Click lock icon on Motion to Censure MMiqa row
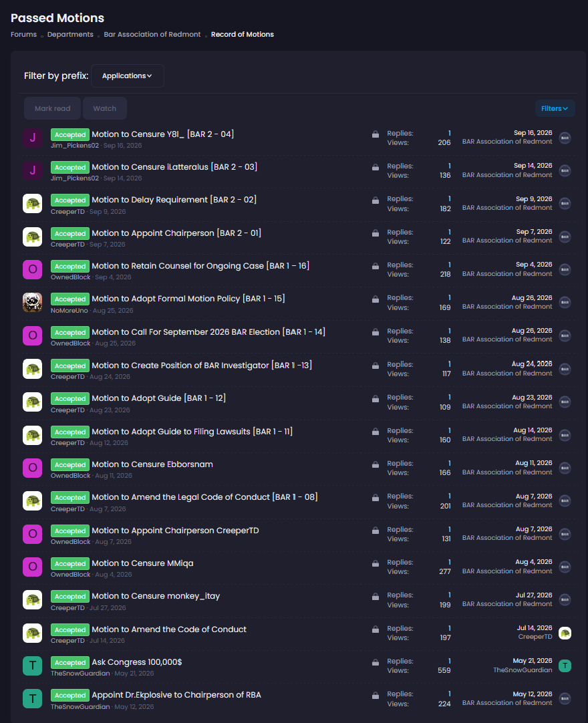The height and width of the screenshot is (723, 588). point(376,563)
